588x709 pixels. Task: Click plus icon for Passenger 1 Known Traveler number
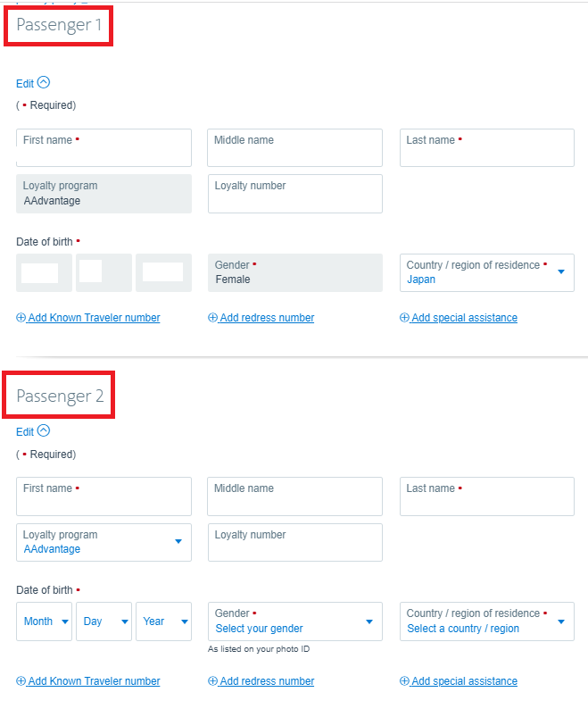(21, 317)
